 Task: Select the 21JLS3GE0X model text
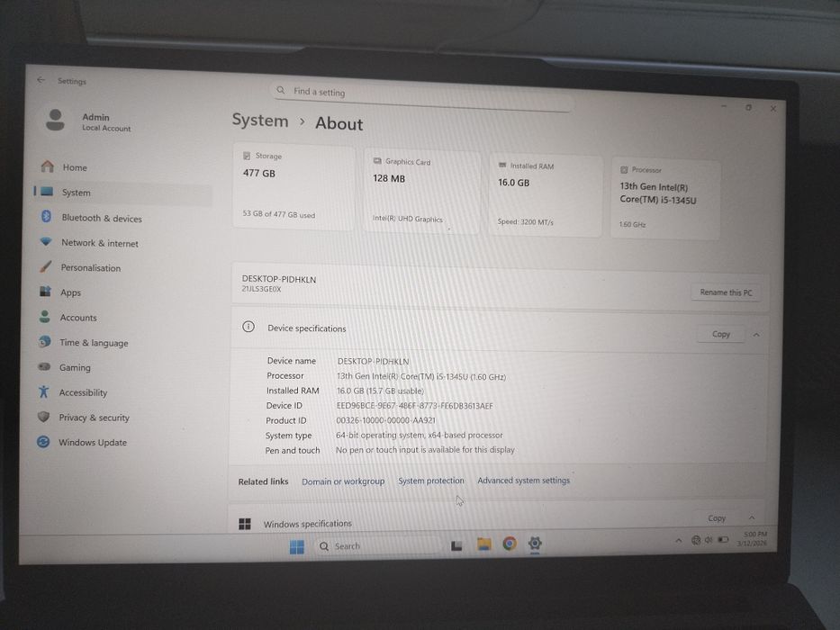(261, 289)
